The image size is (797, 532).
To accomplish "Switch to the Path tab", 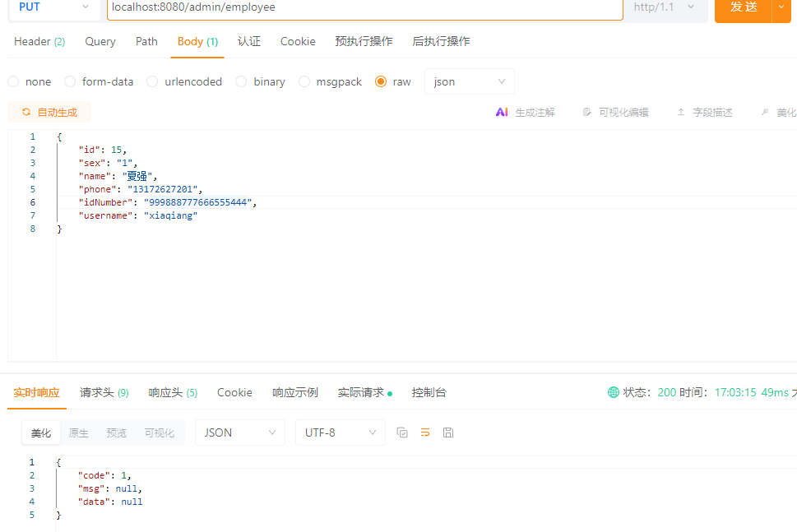I will (146, 42).
